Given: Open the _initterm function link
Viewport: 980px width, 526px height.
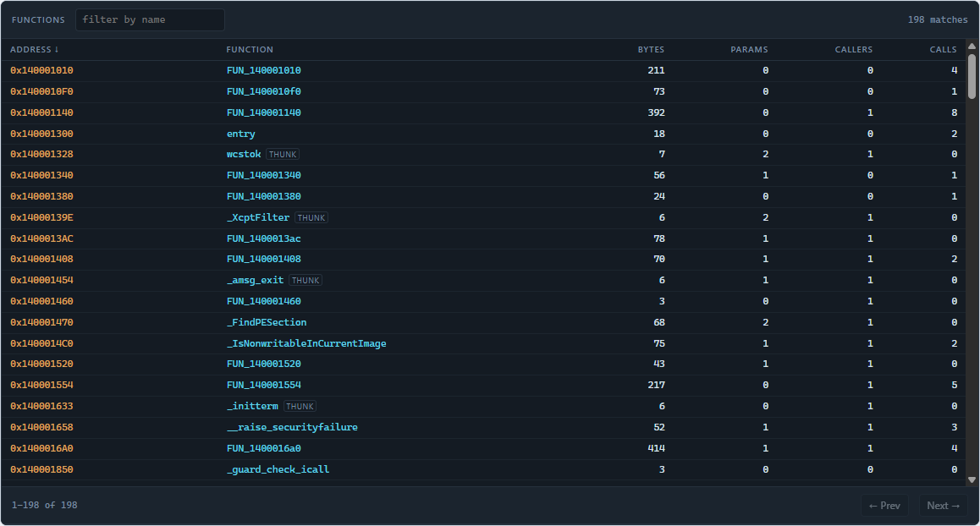Looking at the screenshot, I should 252,407.
